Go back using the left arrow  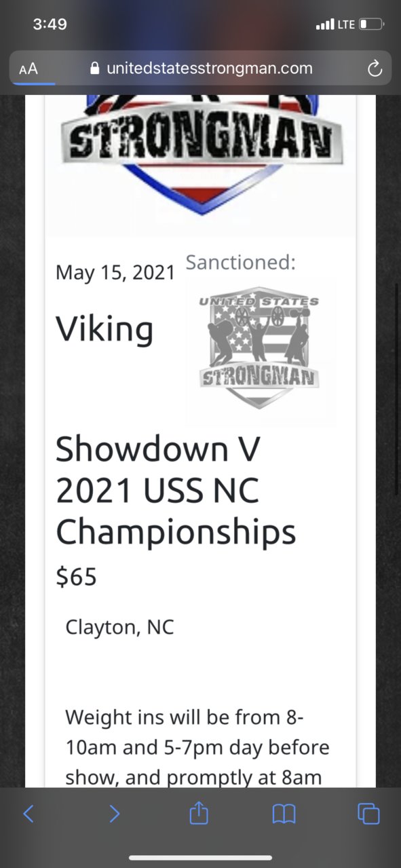coord(28,813)
